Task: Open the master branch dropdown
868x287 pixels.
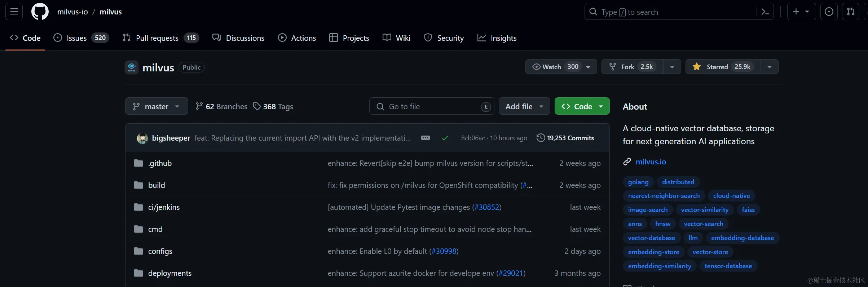Action: (157, 106)
